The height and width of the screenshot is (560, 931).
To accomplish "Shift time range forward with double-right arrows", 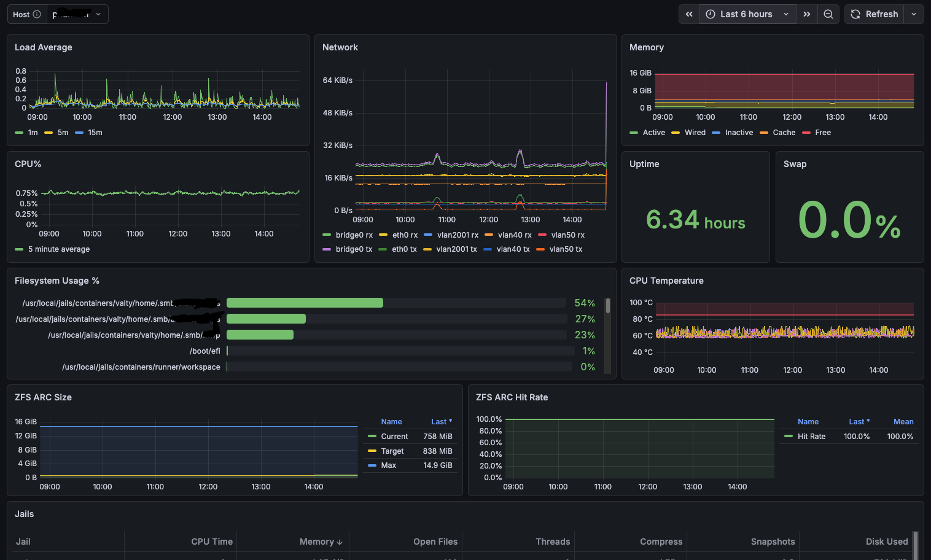I will click(807, 14).
